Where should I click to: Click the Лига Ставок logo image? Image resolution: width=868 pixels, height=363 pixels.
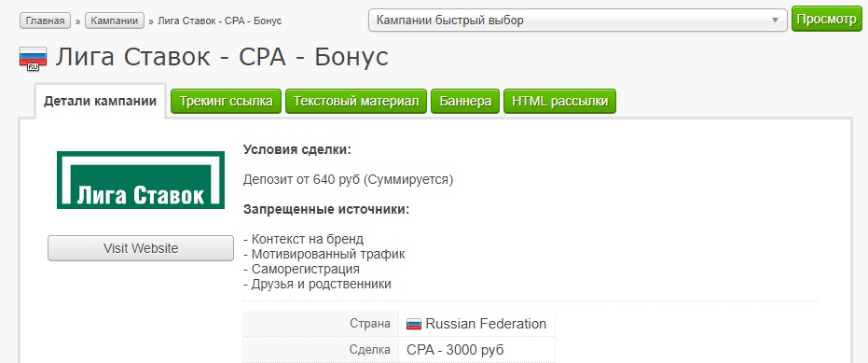click(141, 180)
